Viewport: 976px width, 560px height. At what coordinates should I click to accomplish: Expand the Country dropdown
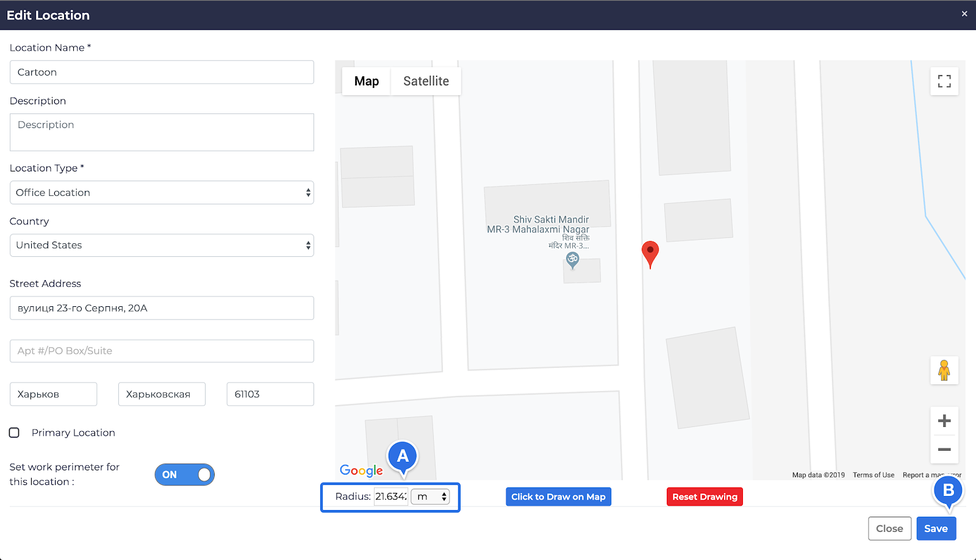pos(162,245)
